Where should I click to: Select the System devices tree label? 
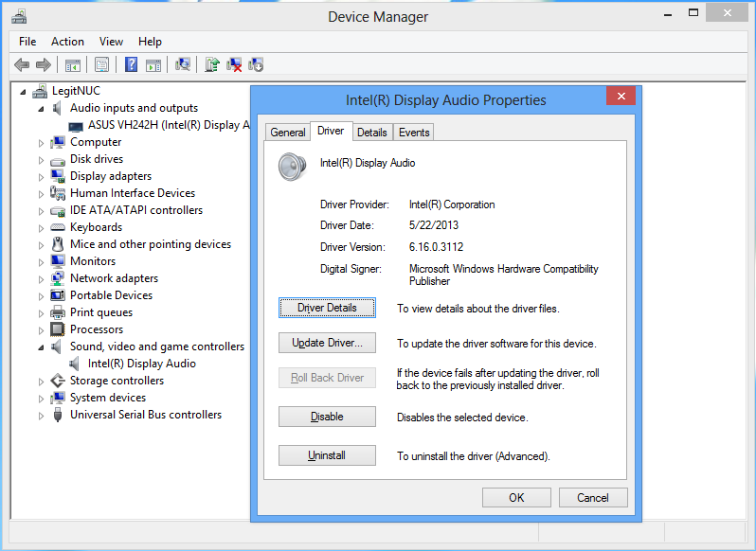pyautogui.click(x=108, y=398)
